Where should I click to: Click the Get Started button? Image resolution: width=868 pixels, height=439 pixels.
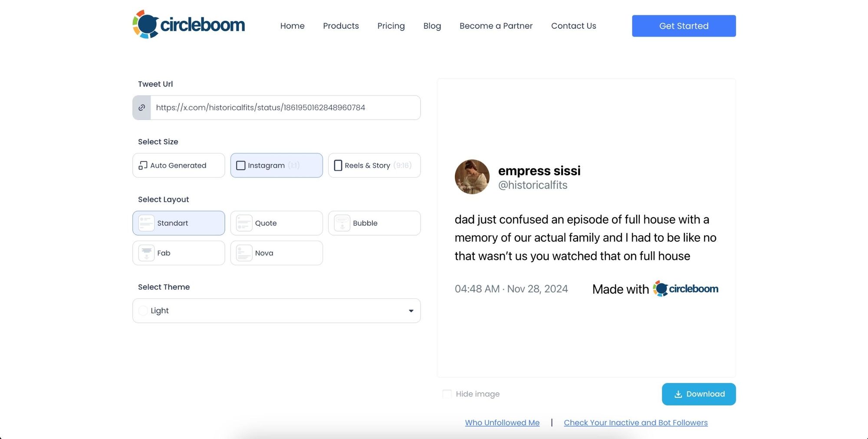(684, 26)
